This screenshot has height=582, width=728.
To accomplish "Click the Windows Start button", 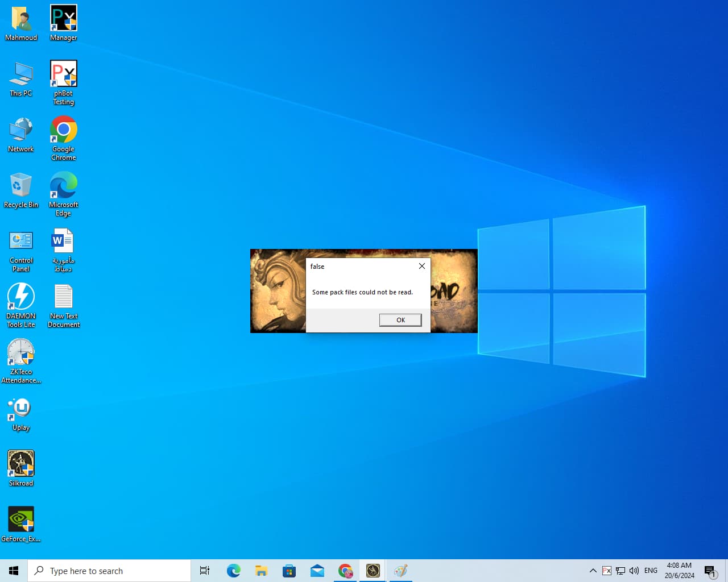I will 14,571.
